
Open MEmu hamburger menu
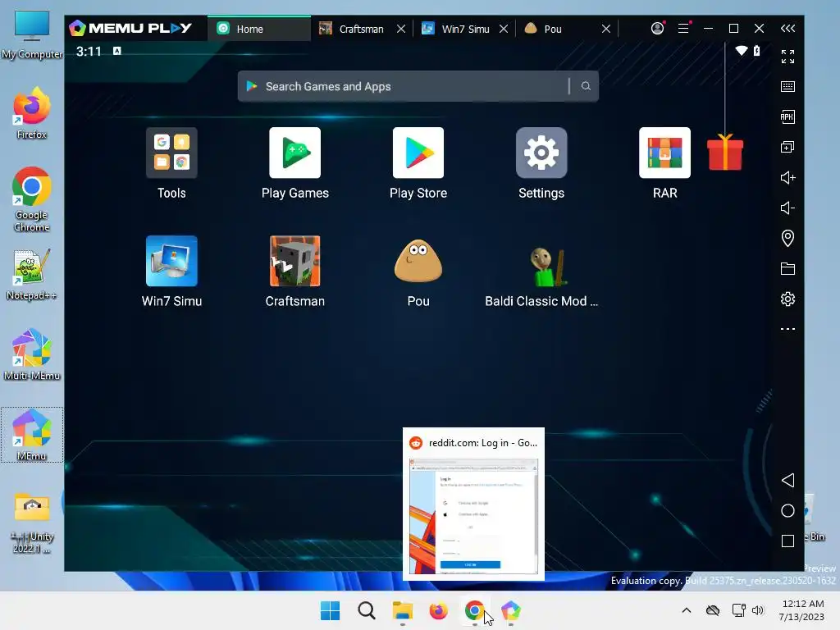(683, 29)
